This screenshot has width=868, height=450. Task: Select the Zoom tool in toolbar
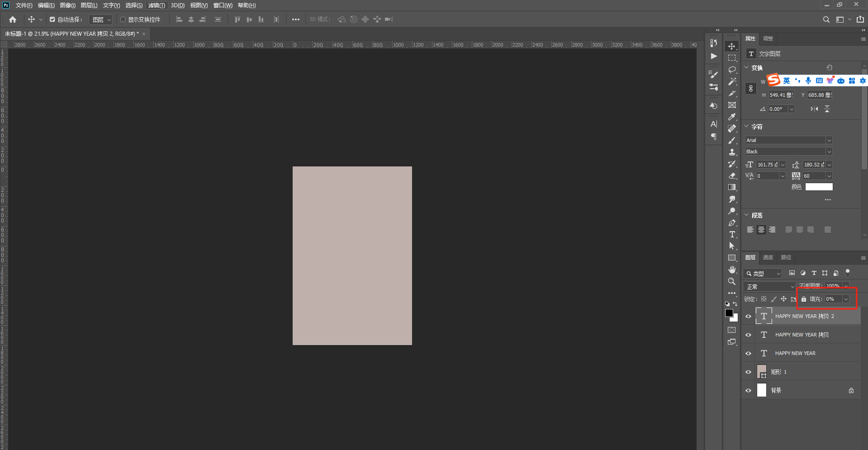(x=732, y=281)
